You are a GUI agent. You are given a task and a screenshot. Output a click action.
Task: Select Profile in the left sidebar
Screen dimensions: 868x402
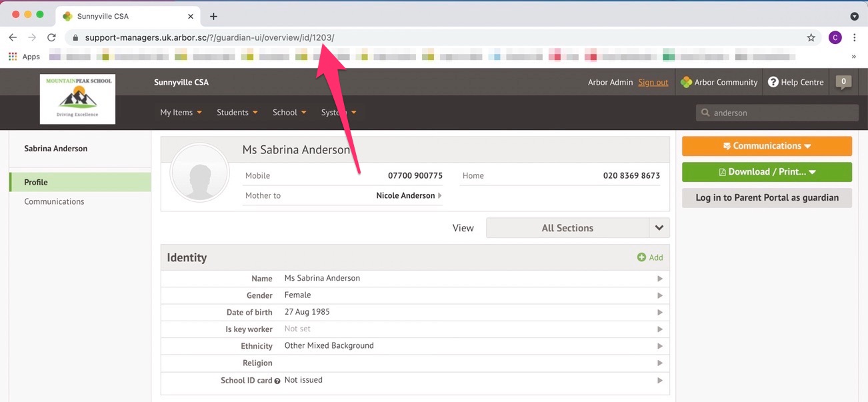(x=81, y=182)
